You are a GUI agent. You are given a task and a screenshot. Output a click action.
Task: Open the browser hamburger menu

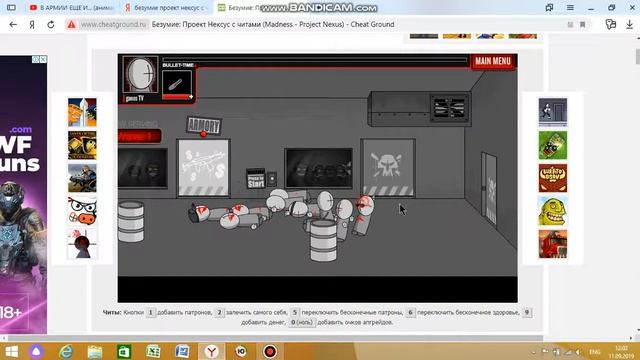570,7
